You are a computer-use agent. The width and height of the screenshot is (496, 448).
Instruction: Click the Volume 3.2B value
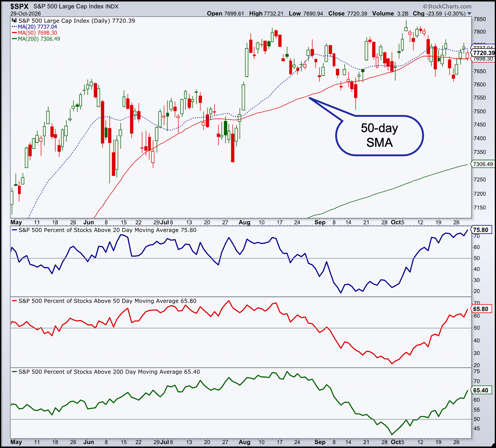(390, 13)
